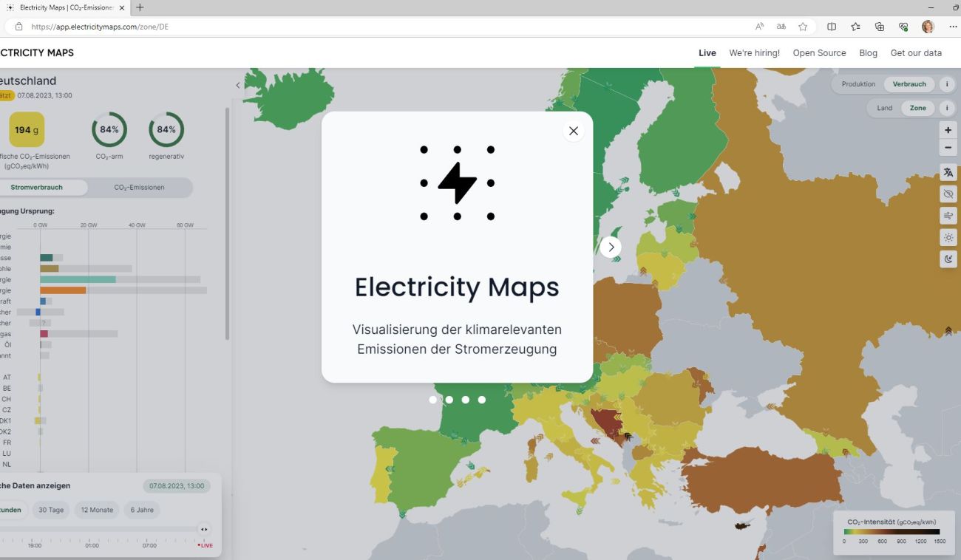Click the CO₂-Intensität color legend bar

coord(892,531)
